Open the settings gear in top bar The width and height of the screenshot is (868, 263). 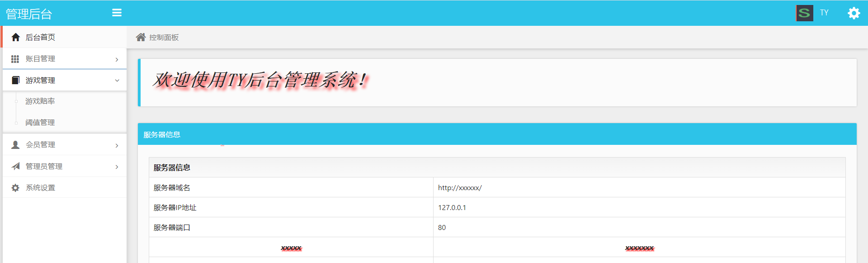pos(854,13)
